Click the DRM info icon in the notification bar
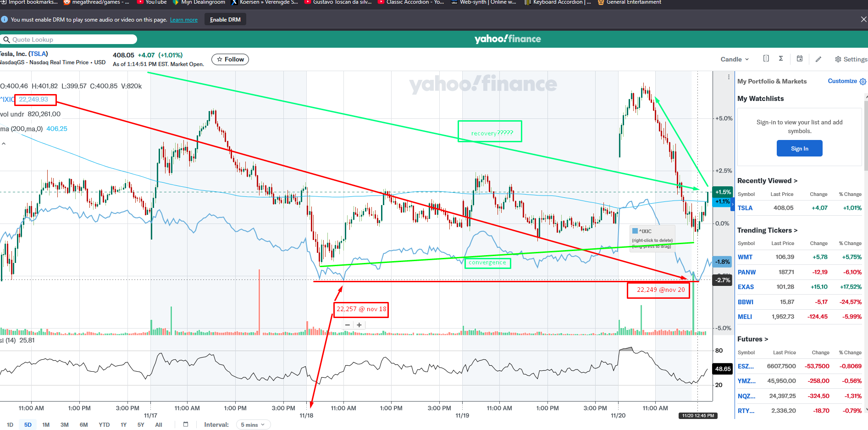868x430 pixels. (x=5, y=19)
